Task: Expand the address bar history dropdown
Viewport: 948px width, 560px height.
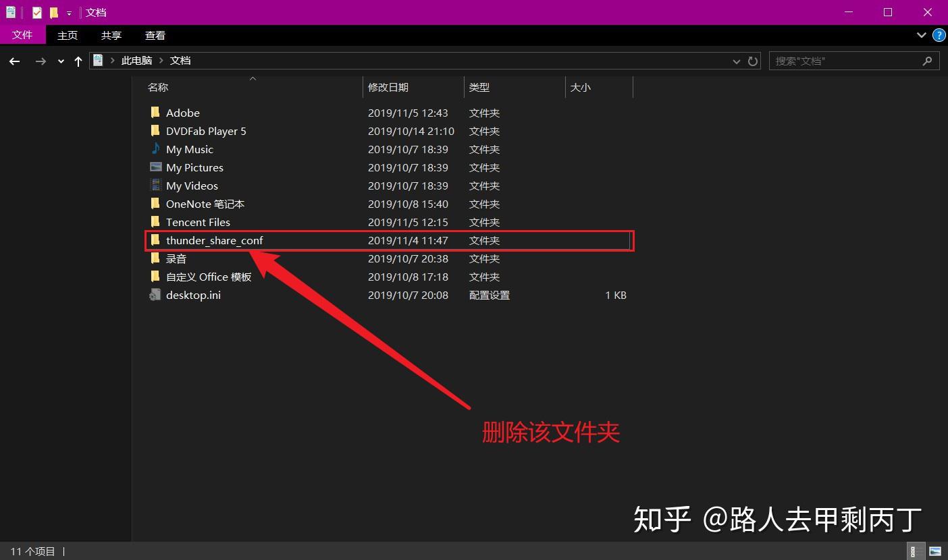Action: coord(736,61)
